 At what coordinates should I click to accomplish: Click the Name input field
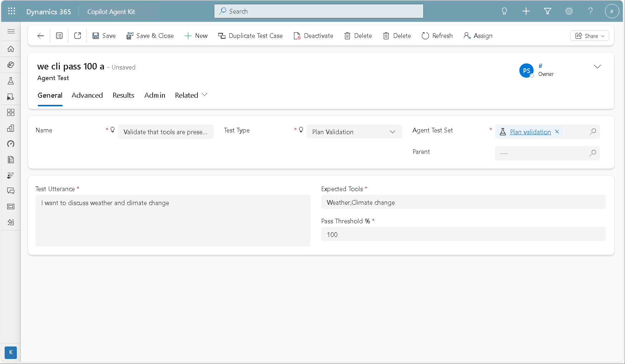pos(166,132)
